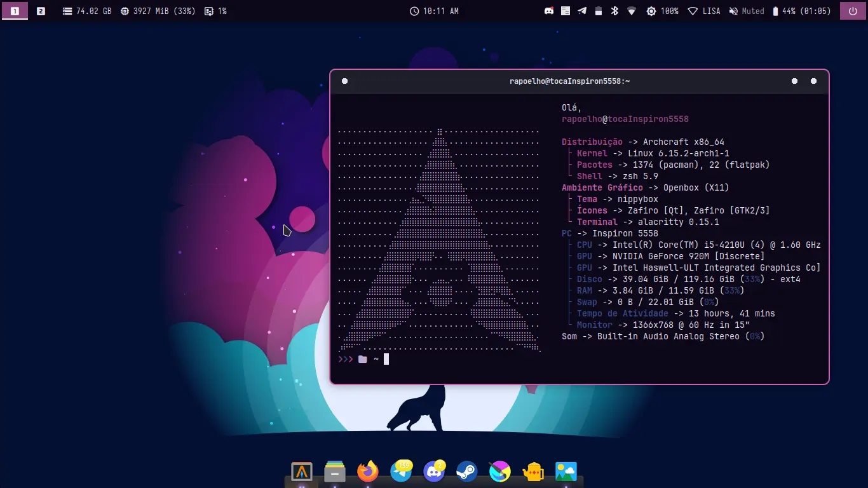Image resolution: width=868 pixels, height=488 pixels.
Task: Open the image viewer dock icon
Action: point(566,471)
